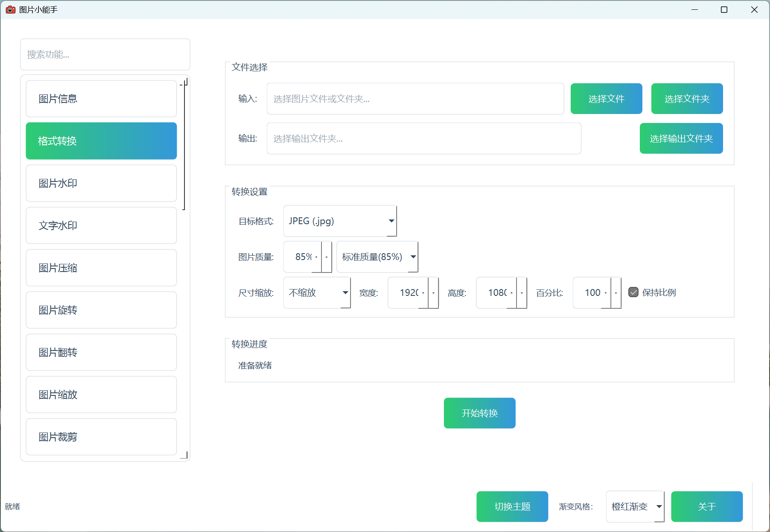Screen dimensions: 770x532
Task: Click the 图片质量 85% spinbox
Action: (303, 257)
